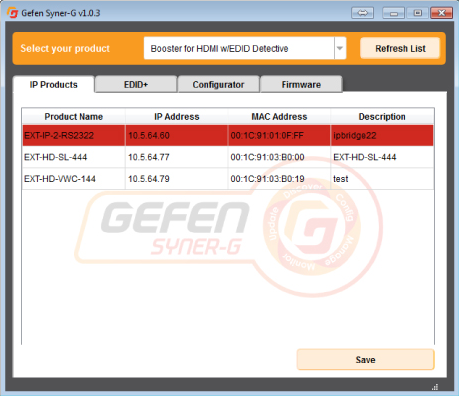Viewport: 459px width, 396px height.
Task: Click the MAC Address column header
Action: pos(279,117)
